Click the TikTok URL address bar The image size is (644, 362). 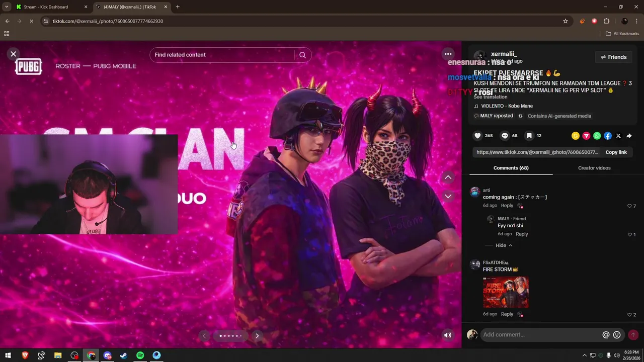pos(302,21)
